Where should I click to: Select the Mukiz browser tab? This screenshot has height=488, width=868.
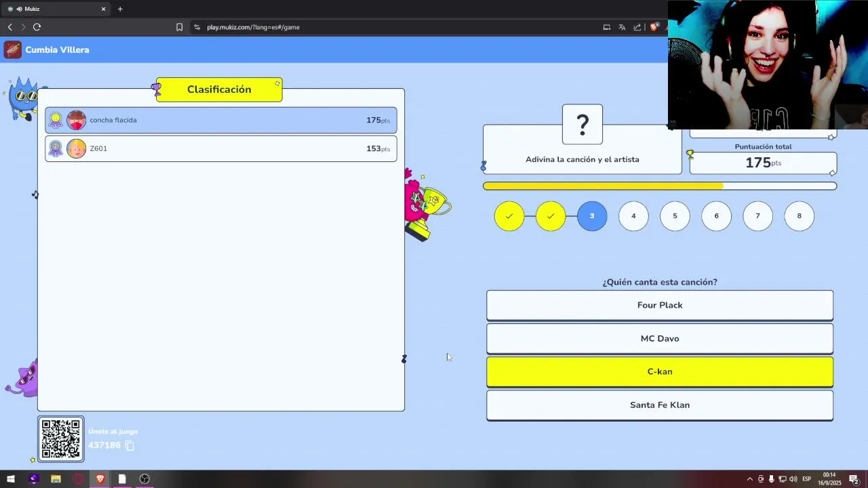coord(57,9)
